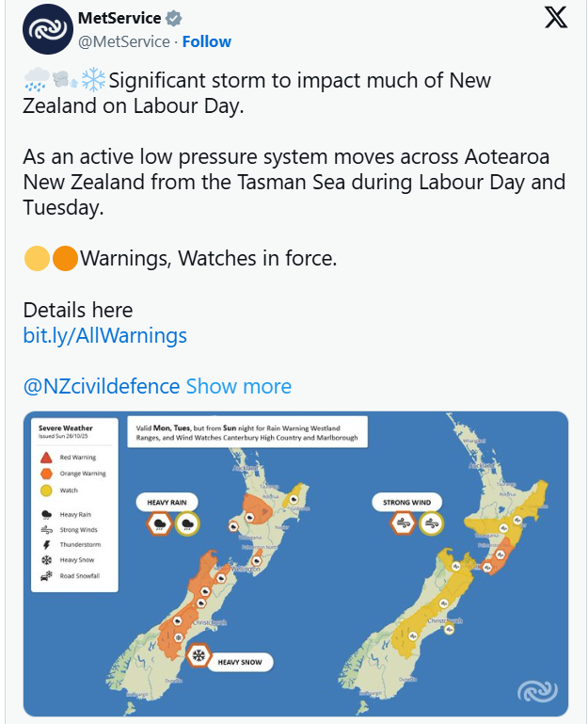Click the yellow Watch circle swatch in legend
Image resolution: width=588 pixels, height=724 pixels.
coord(47,491)
